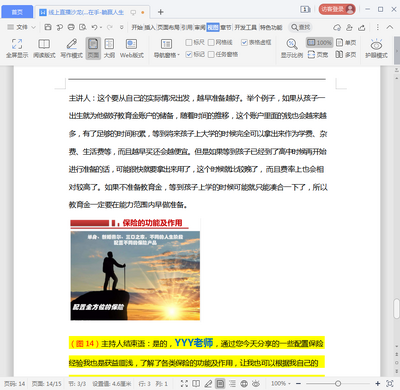Screen dimensions: 400x390
Task: Choose single page view (单页)
Action: [x=346, y=42]
